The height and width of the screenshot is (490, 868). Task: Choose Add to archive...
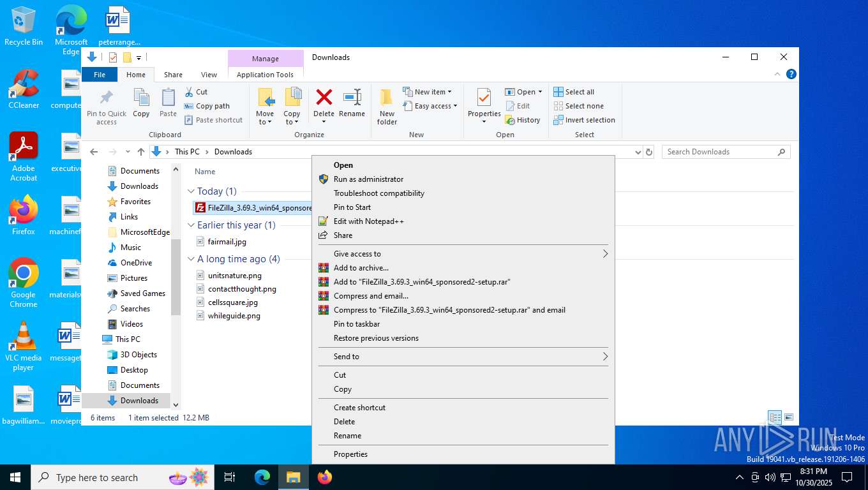[463, 268]
